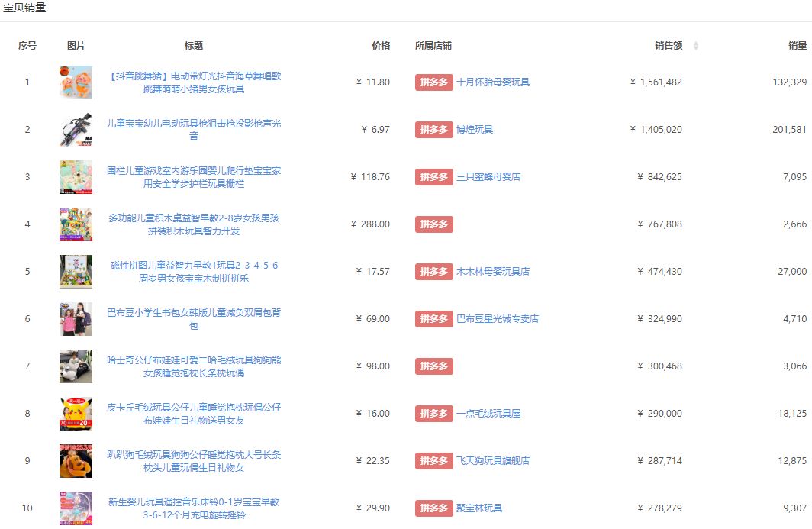The height and width of the screenshot is (529, 812).
Task: Click the 拼多多 badge on row 7
Action: click(x=433, y=366)
